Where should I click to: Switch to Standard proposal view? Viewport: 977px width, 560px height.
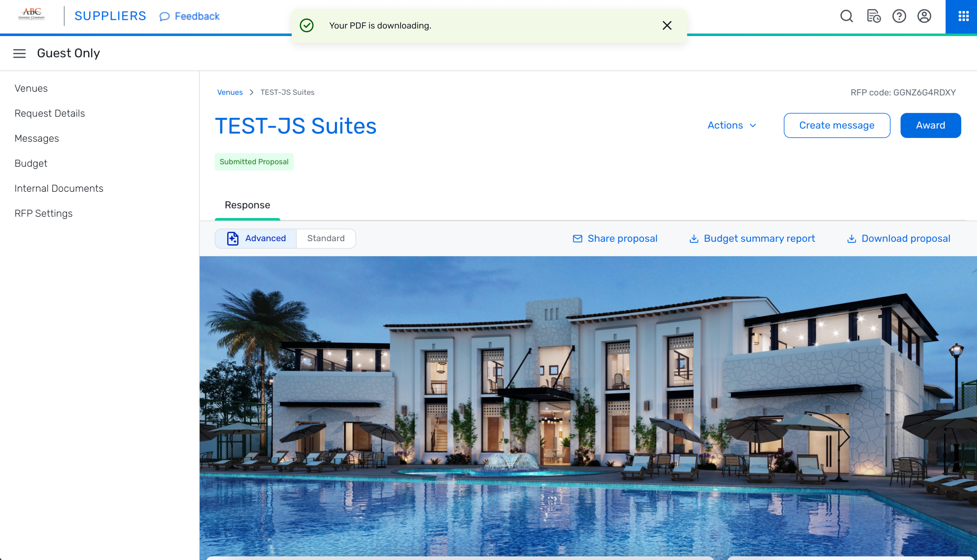coord(326,238)
